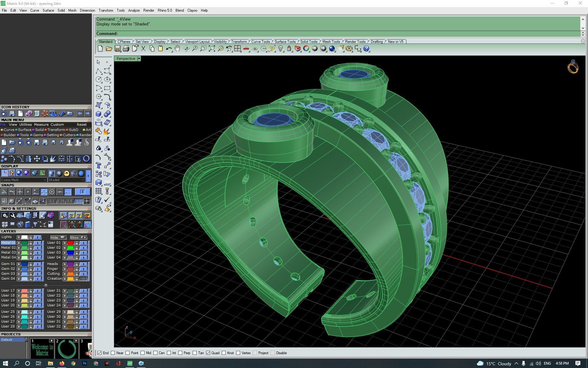Click the Undo arrow icon
Viewport: 588px width, 368px height.
[x=168, y=48]
